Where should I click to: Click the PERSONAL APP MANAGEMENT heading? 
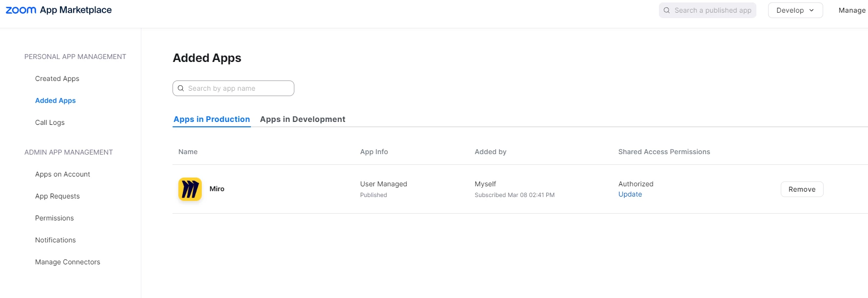click(x=75, y=57)
